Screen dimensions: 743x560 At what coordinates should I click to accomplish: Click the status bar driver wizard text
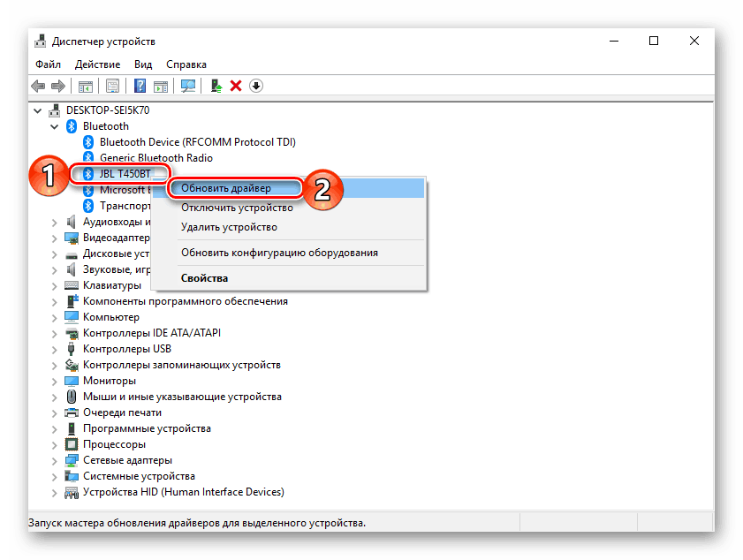click(197, 523)
